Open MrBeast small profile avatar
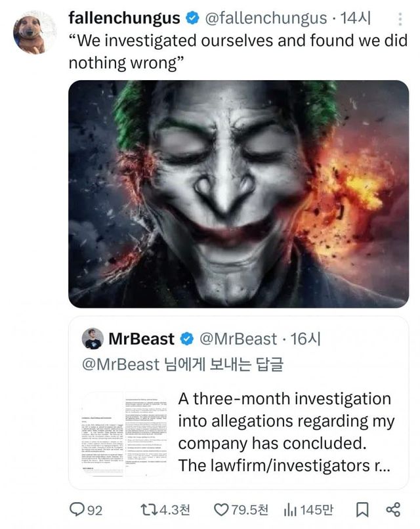This screenshot has width=420, height=529. tap(93, 339)
